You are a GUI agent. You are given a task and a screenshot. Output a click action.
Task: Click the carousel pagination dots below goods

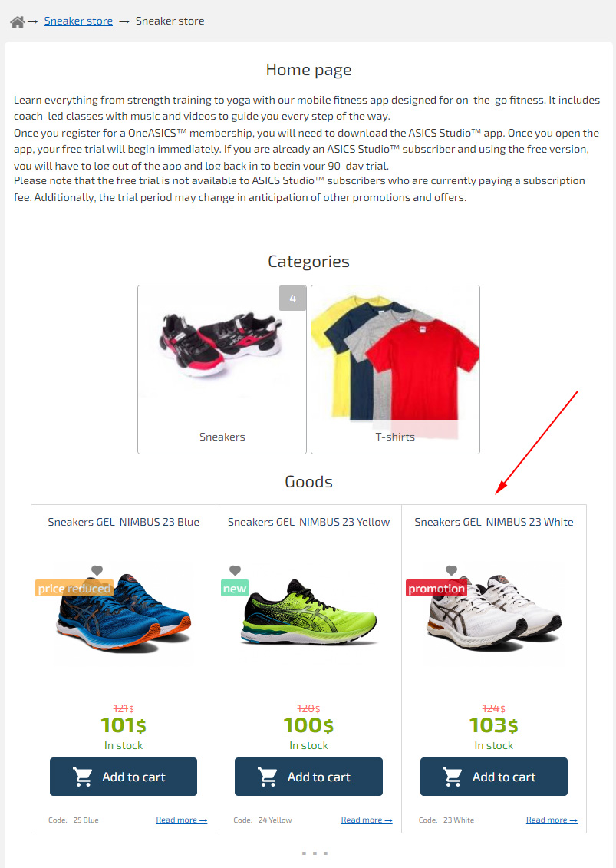315,853
